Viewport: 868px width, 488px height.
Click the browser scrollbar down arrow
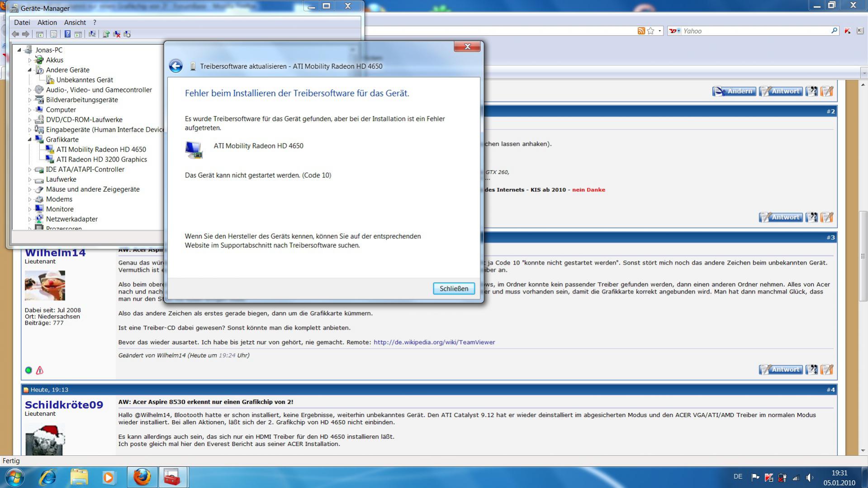pyautogui.click(x=863, y=450)
